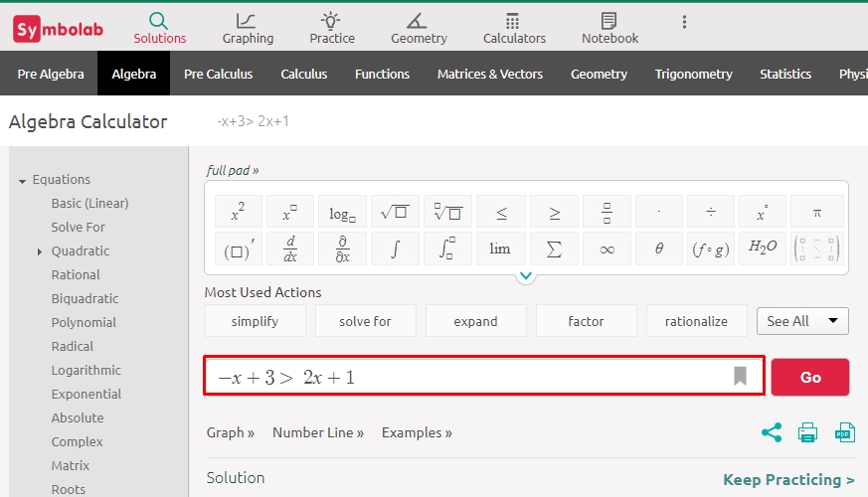Click the rationalize action button
This screenshot has height=497, width=868.
[696, 321]
